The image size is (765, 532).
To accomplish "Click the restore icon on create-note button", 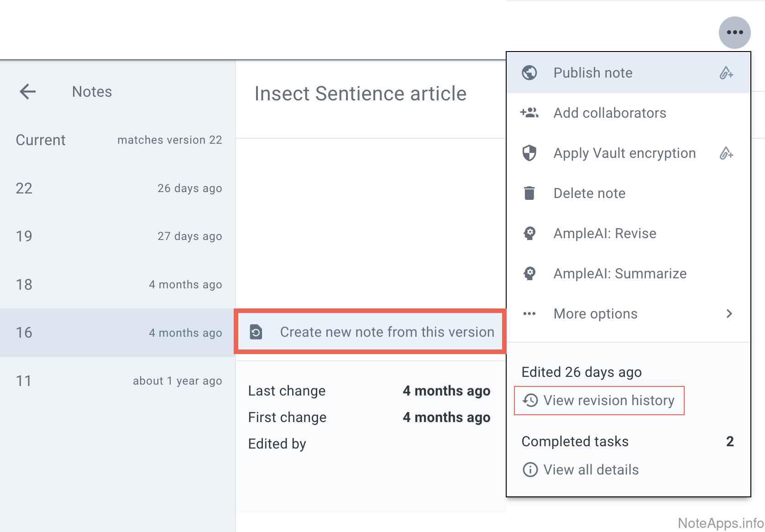I will [256, 332].
